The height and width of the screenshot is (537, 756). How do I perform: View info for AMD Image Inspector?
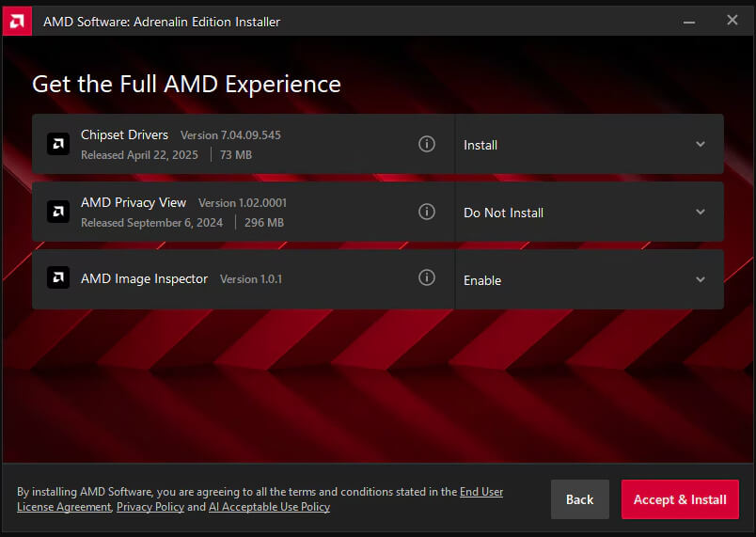pos(427,277)
